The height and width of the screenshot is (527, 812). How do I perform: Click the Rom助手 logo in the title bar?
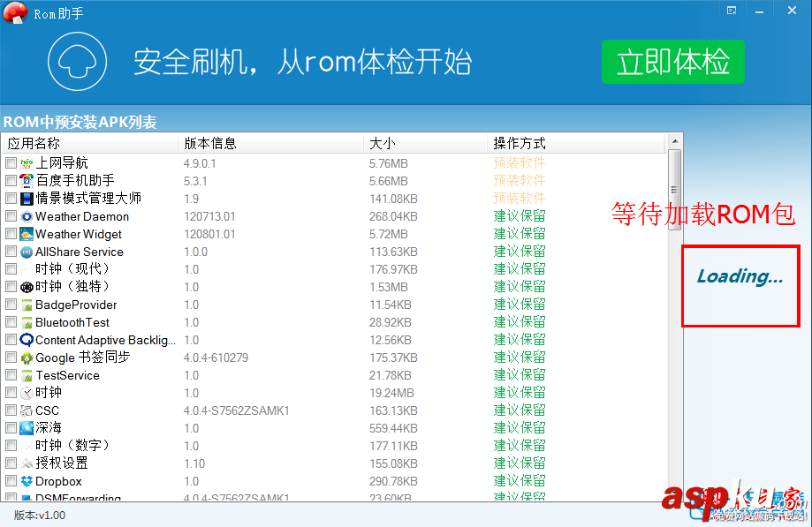tap(15, 13)
